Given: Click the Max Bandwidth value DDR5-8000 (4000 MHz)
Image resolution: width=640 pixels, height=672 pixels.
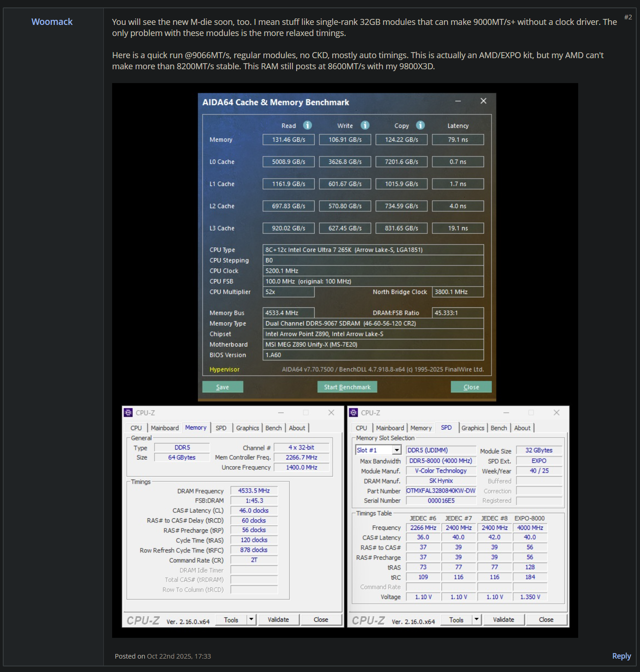Looking at the screenshot, I should [441, 461].
